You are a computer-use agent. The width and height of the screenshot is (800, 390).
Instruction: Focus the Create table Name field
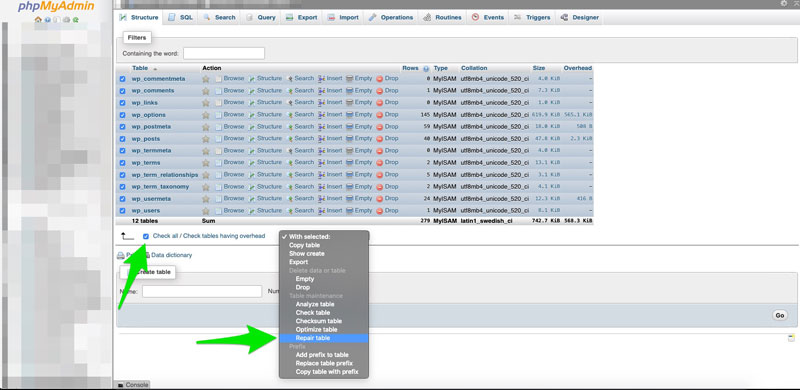(x=202, y=291)
